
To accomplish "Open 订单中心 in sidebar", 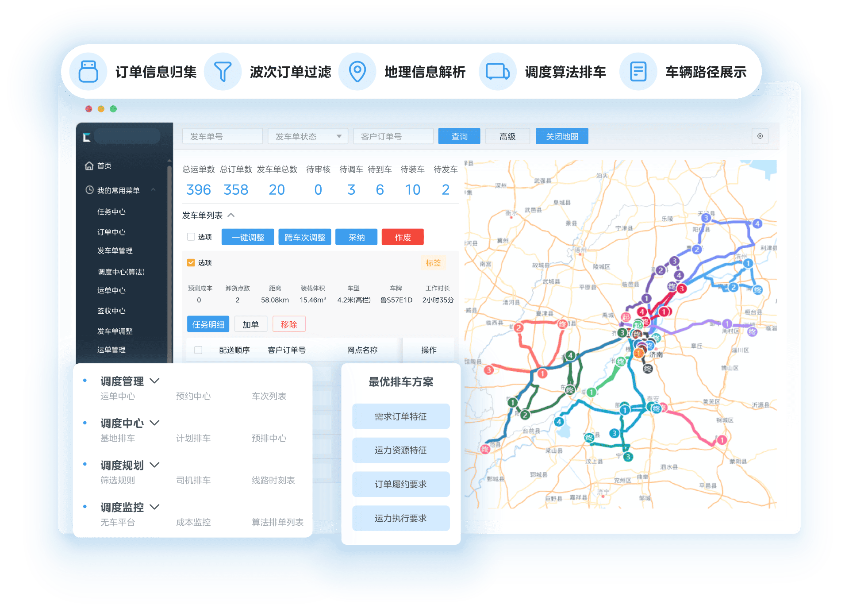I will 111,232.
